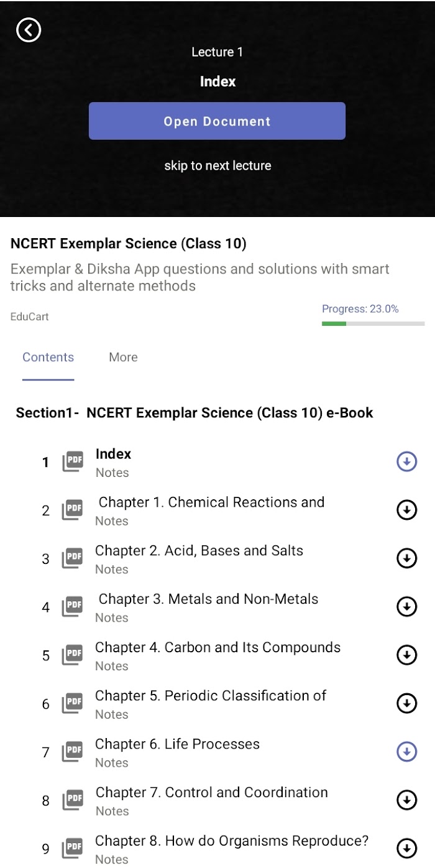The image size is (435, 868).
Task: Download Chapter 5 Periodic Classification notes
Action: pos(406,704)
